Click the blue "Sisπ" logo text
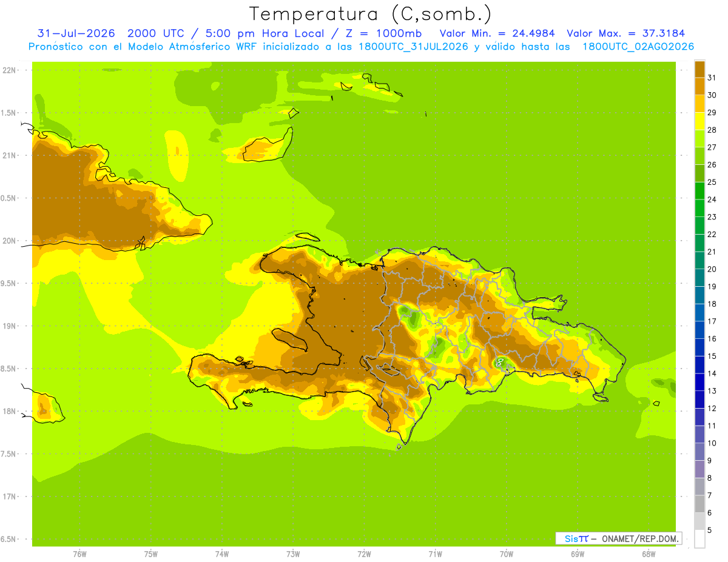The image size is (728, 562). tap(576, 538)
